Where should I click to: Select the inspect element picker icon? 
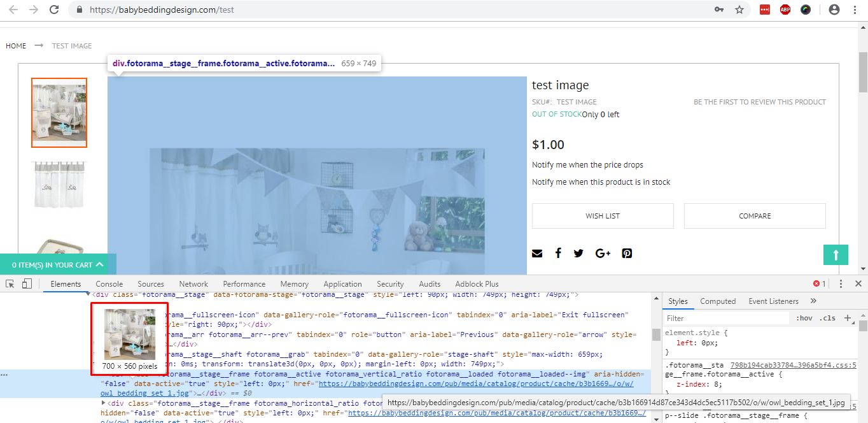pos(11,284)
